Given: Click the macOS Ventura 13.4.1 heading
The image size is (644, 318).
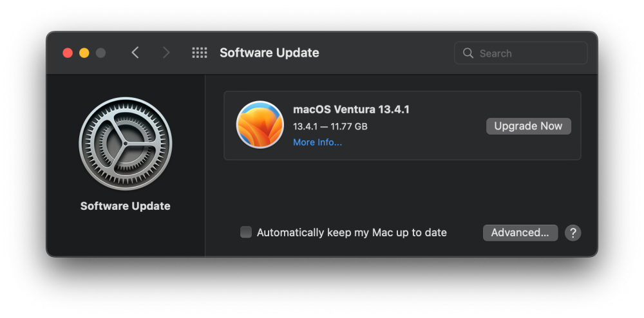Looking at the screenshot, I should pyautogui.click(x=351, y=109).
